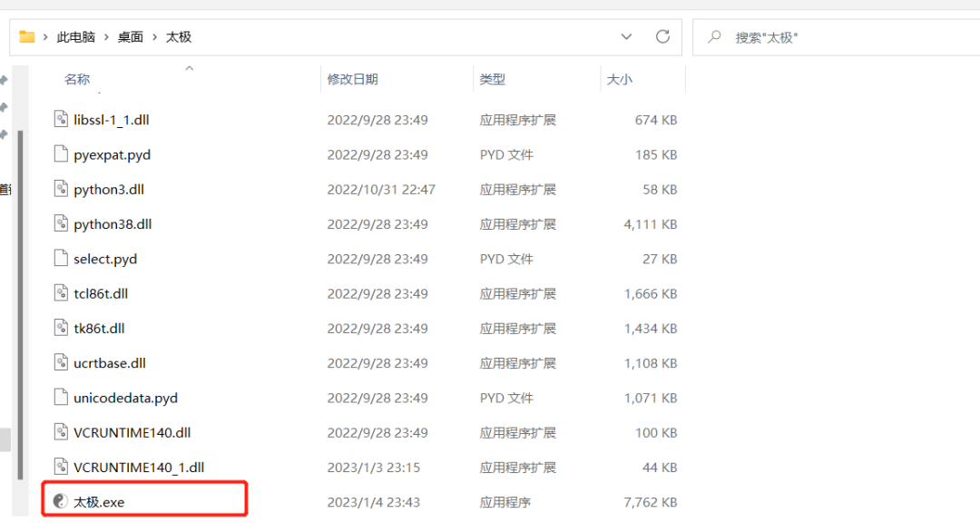Screen dimensions: 980x523
Task: Expand the chevron after 桌面 breadcrumb
Action: (158, 36)
